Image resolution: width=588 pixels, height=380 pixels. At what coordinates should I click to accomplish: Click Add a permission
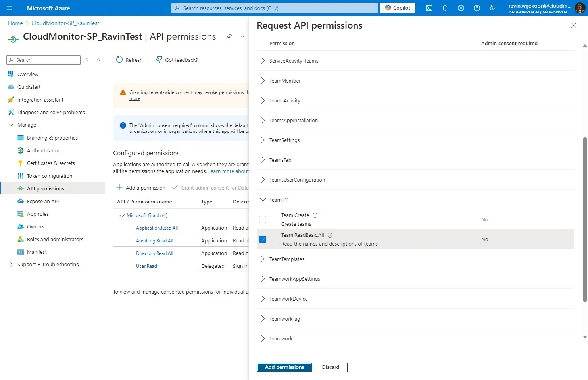141,188
